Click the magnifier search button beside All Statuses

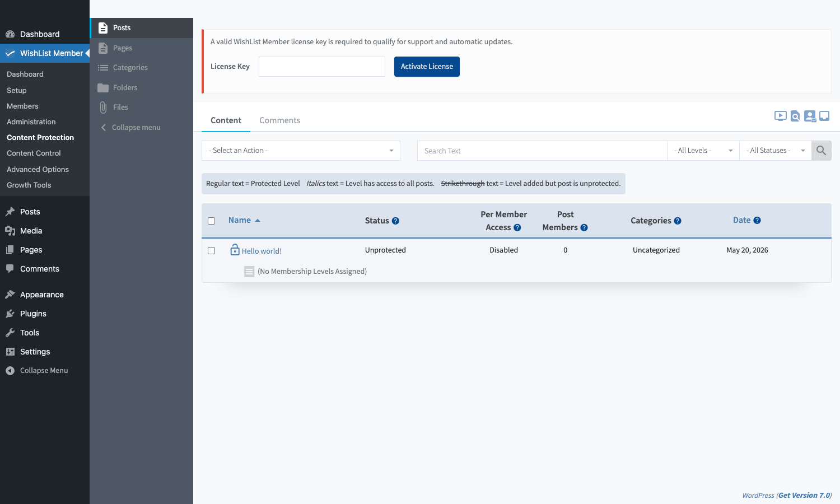[x=822, y=151]
